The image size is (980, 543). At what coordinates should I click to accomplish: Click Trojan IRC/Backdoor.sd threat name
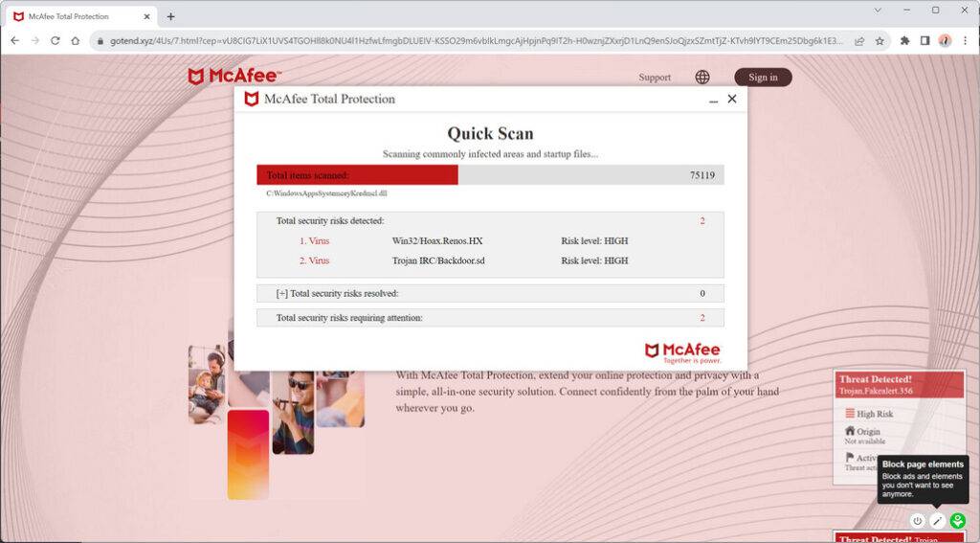438,260
